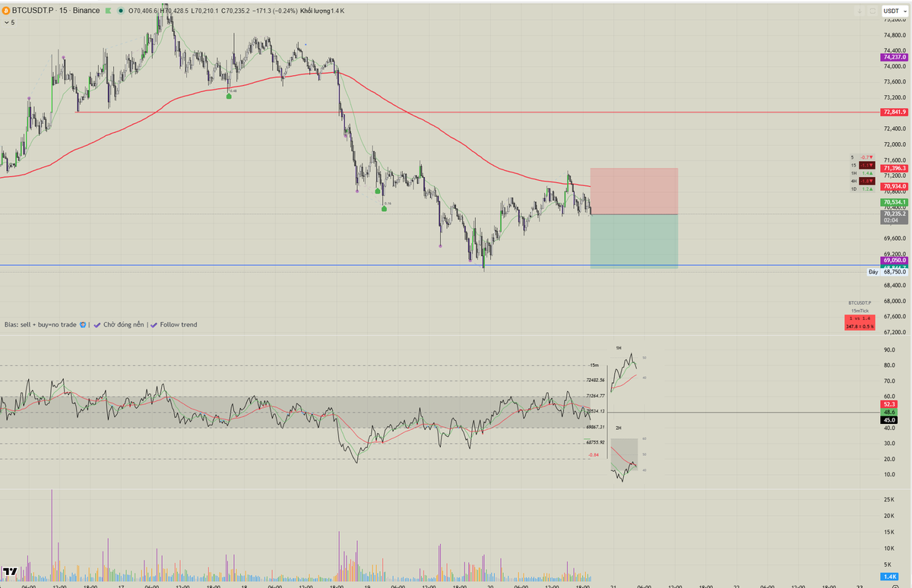Click the 71264.77 level label in oscillator

coord(595,396)
